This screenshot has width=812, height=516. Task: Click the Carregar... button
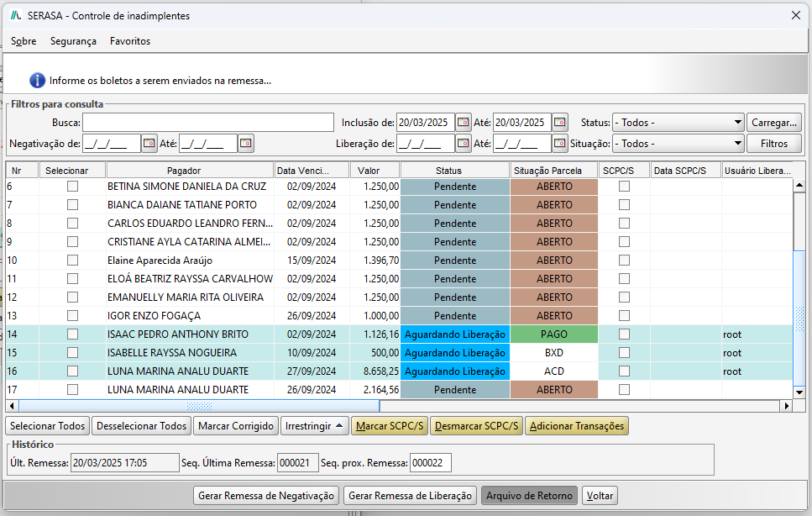tap(774, 123)
